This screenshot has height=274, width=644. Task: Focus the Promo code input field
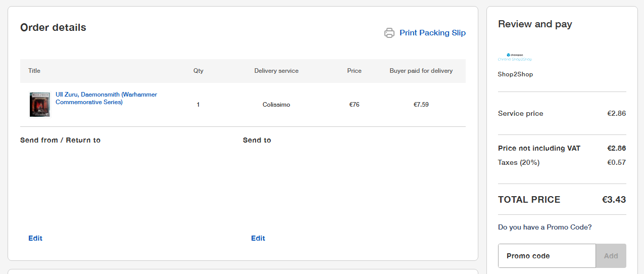pyautogui.click(x=547, y=256)
